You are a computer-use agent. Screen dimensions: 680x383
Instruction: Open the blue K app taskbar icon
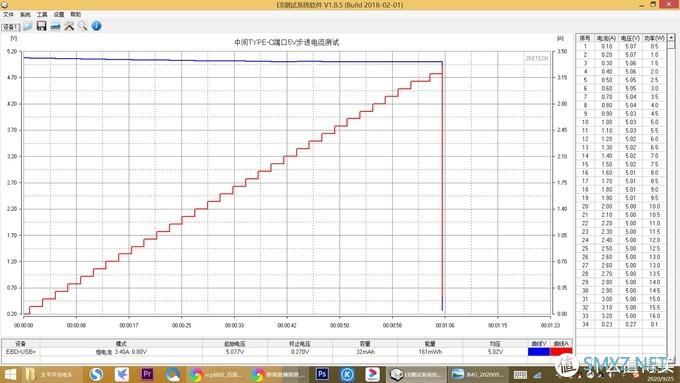pyautogui.click(x=347, y=374)
